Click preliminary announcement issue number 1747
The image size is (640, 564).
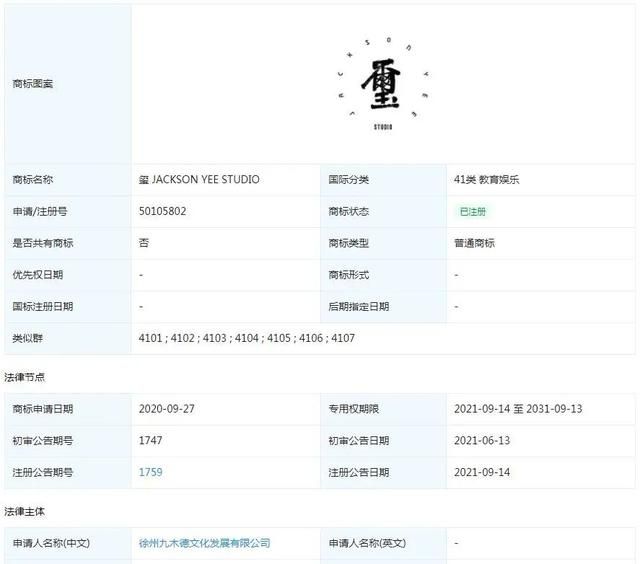click(151, 440)
